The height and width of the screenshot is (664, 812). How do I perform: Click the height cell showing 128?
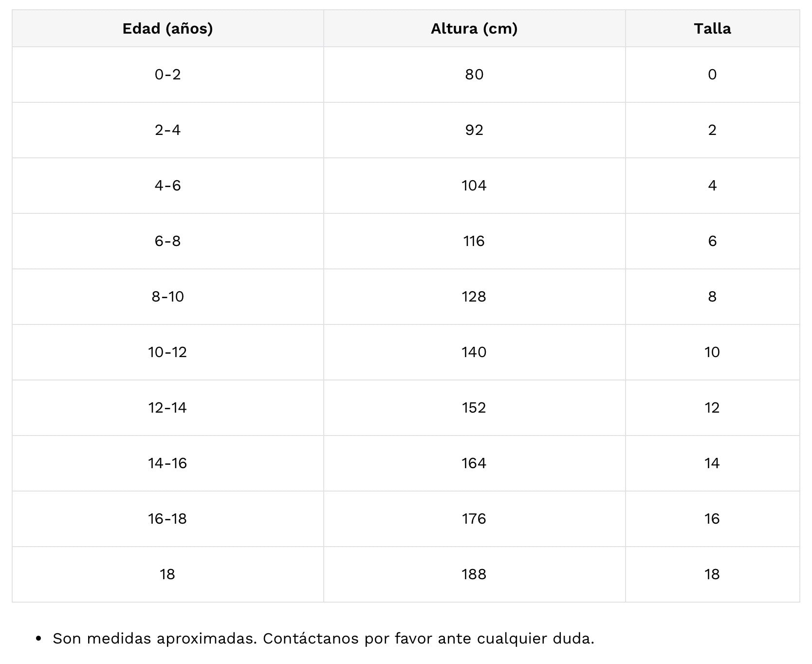474,297
